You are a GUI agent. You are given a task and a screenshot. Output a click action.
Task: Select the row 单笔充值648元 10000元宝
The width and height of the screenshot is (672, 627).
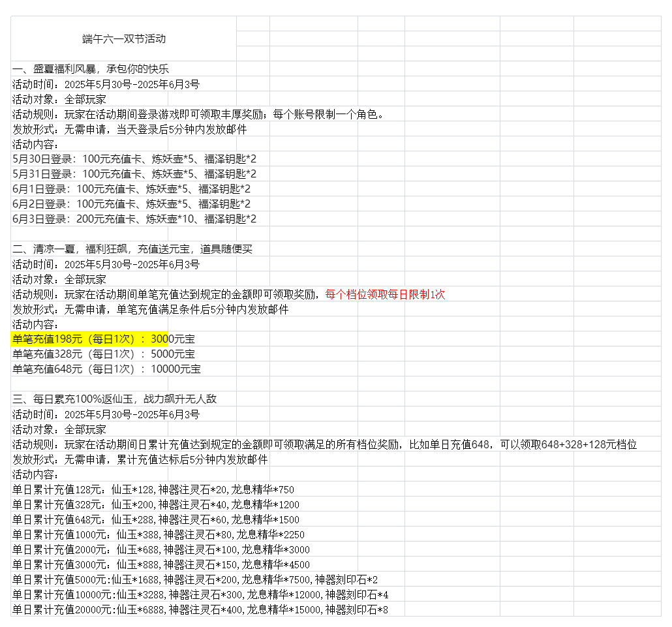106,369
